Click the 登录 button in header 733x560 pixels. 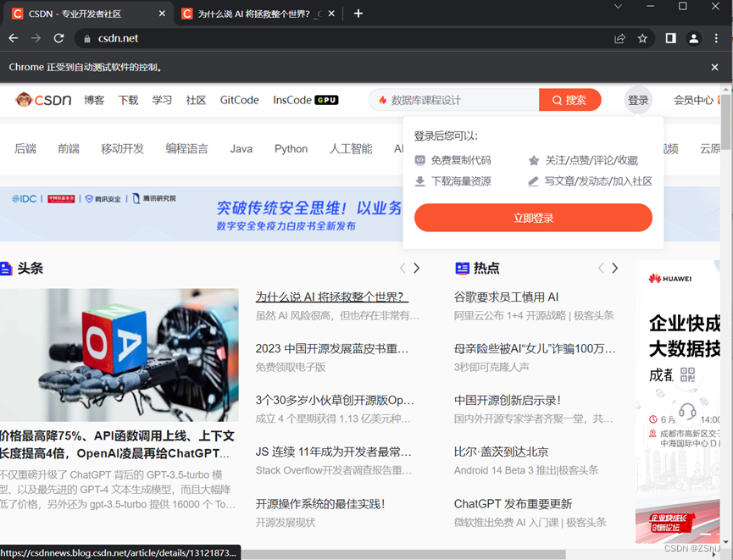coord(638,100)
